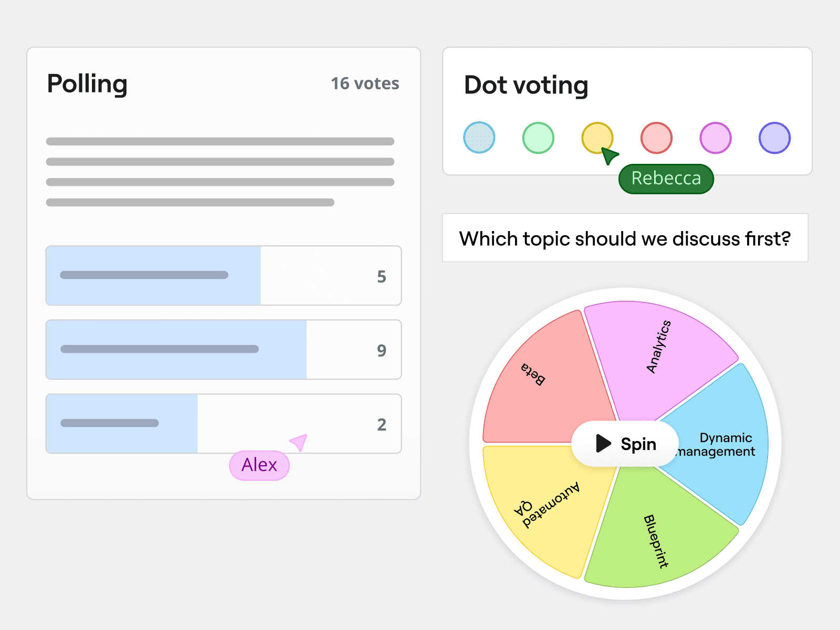840x630 pixels.
Task: Click the Alex cursor name label
Action: [259, 465]
